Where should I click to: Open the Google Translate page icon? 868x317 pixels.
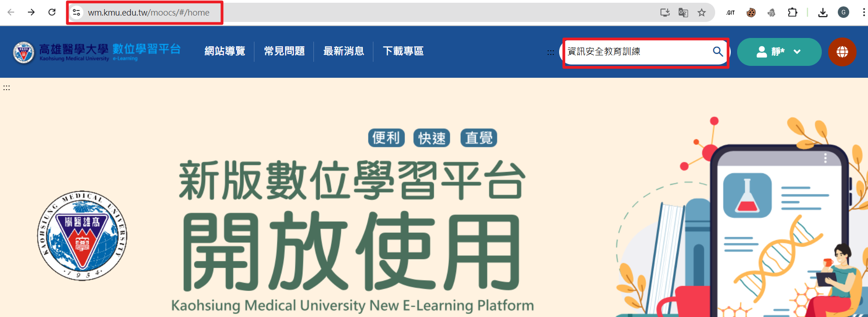tap(683, 13)
